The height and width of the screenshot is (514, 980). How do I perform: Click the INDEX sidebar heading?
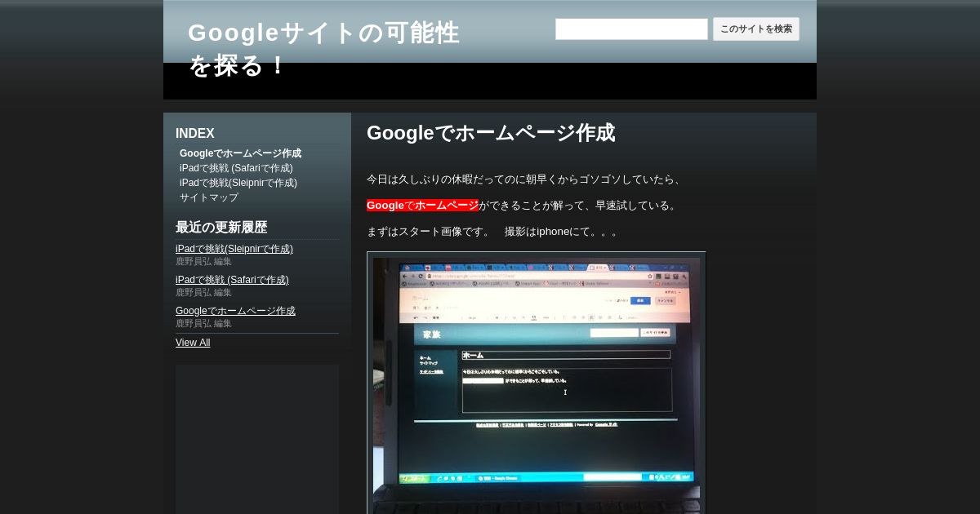point(195,134)
